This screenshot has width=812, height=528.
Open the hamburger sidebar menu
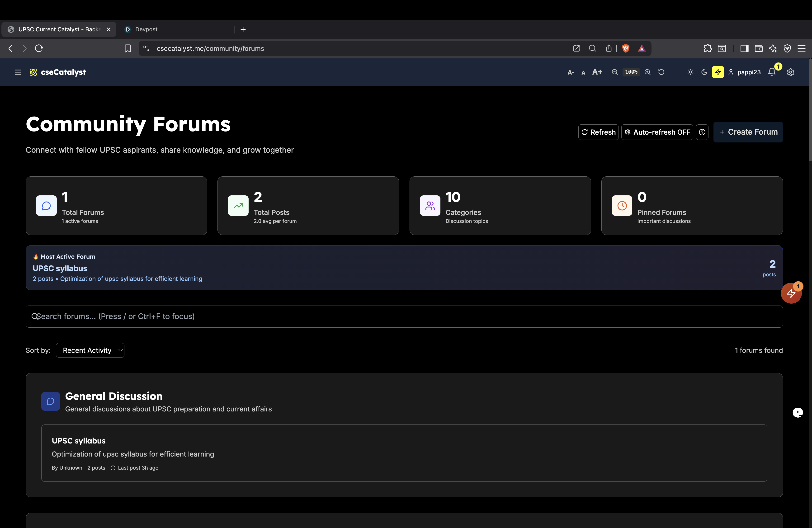click(18, 72)
